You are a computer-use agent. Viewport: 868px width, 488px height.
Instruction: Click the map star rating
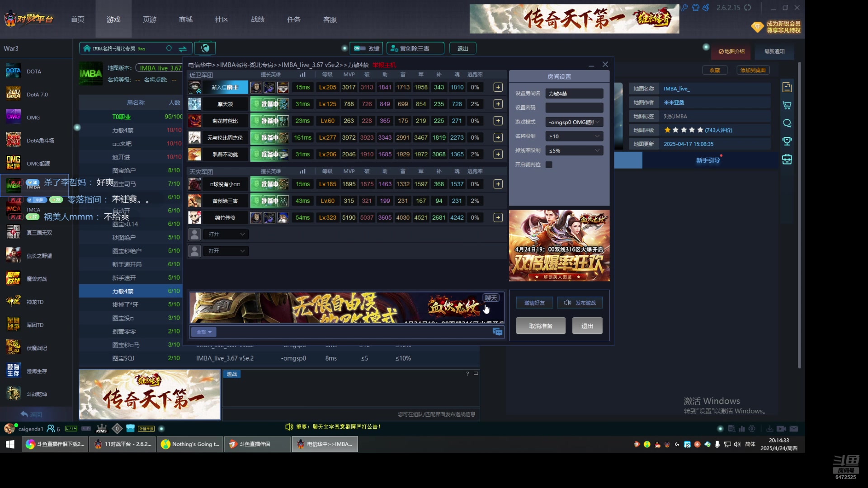click(684, 130)
